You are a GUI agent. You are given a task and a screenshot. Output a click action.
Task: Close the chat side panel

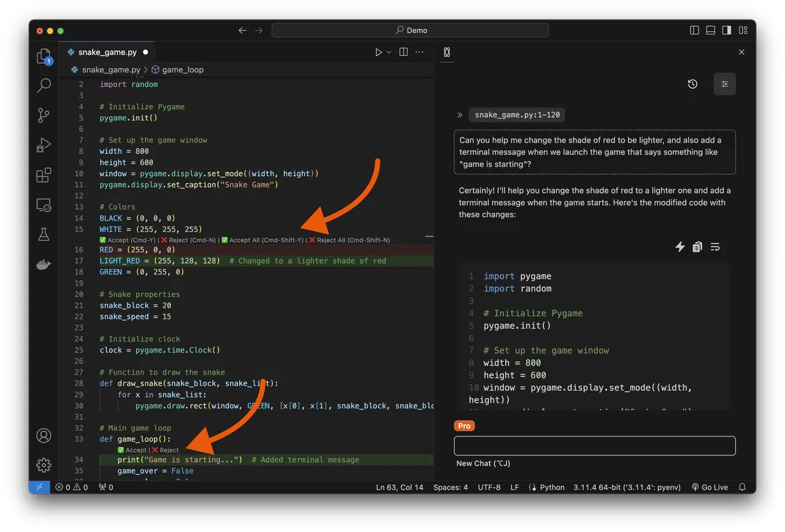click(741, 52)
